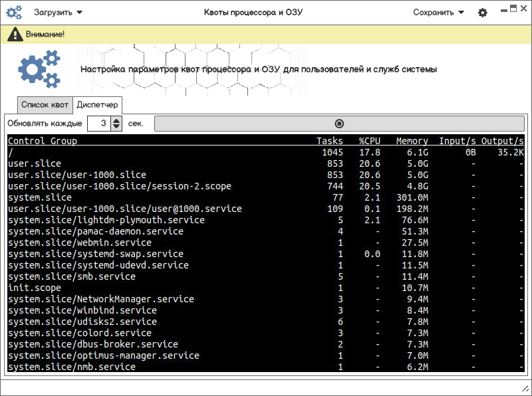Select the dbus-broker.service row
The image size is (532, 396).
(x=265, y=344)
